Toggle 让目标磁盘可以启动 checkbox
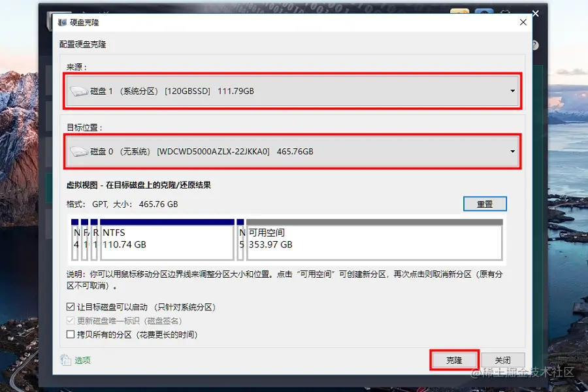Viewport: 588px width, 392px height. coord(71,307)
